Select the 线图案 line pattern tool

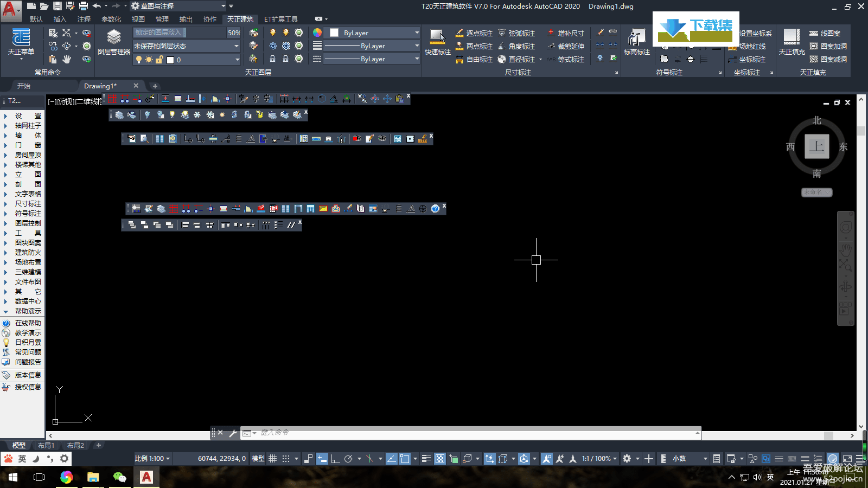point(825,33)
